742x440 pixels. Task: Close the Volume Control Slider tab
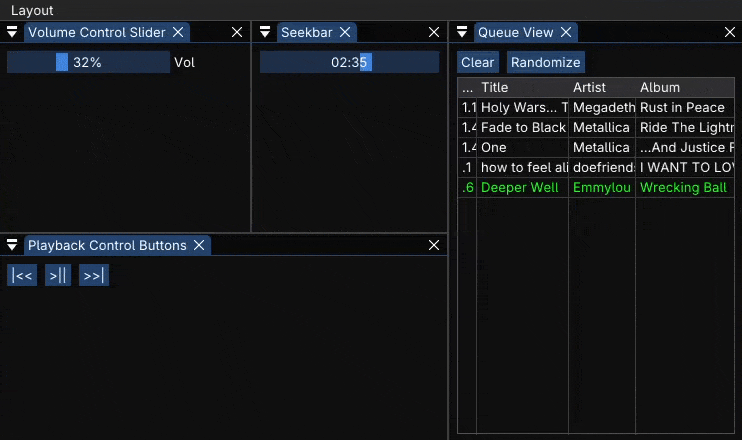178,32
